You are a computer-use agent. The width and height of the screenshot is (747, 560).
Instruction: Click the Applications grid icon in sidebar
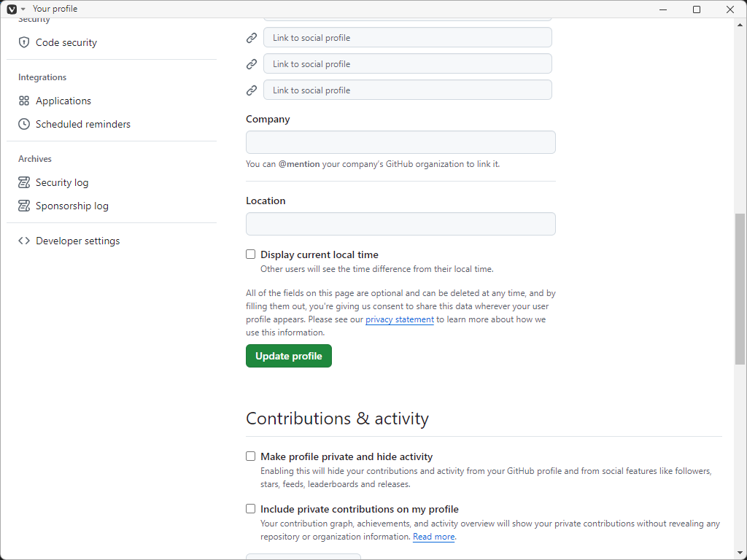[x=24, y=101]
